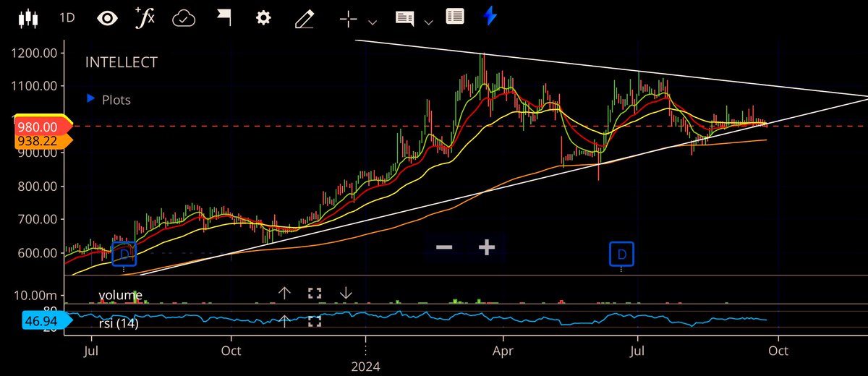Expand the annotation tool dropdown arrow
The image size is (868, 376).
428,22
